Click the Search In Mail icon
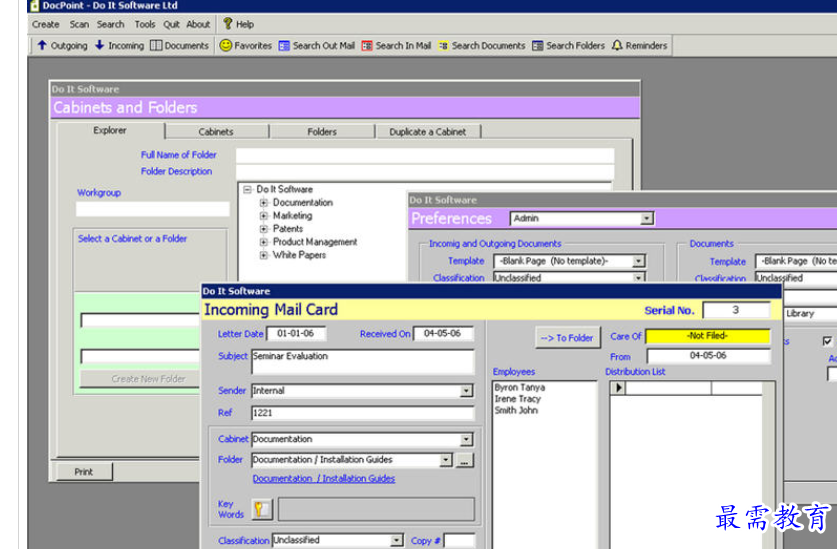This screenshot has width=837, height=549. click(x=367, y=45)
